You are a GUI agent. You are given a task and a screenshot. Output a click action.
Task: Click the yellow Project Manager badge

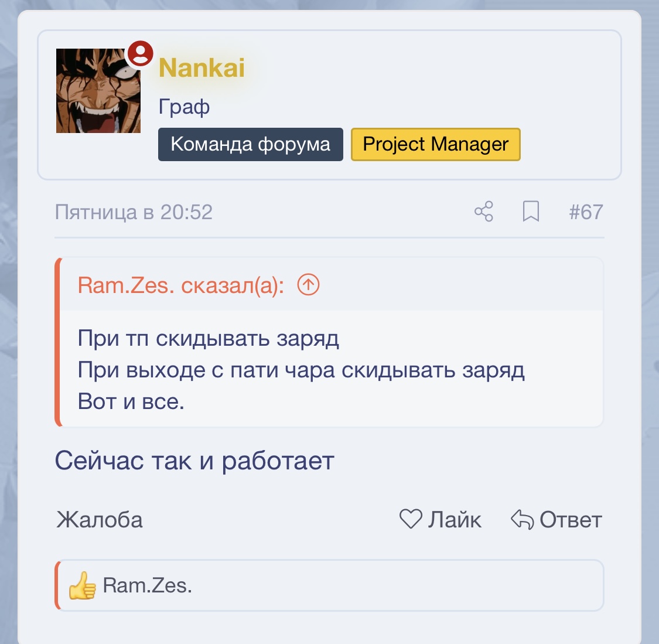[x=436, y=144]
